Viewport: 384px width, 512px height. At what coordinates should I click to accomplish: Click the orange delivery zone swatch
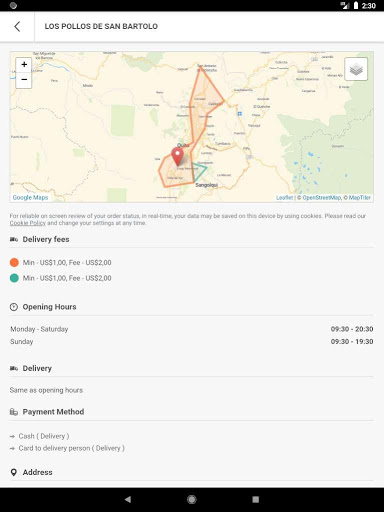click(x=14, y=262)
